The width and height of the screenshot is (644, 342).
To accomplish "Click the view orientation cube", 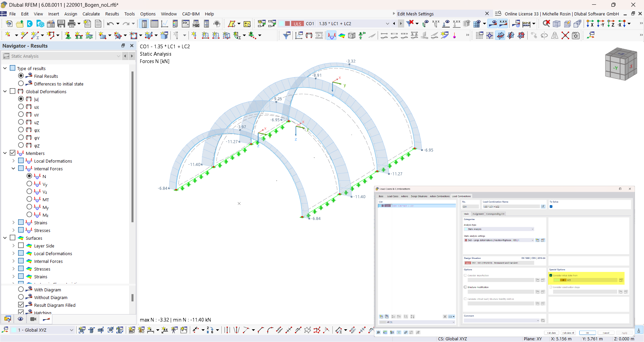I will coord(621,64).
